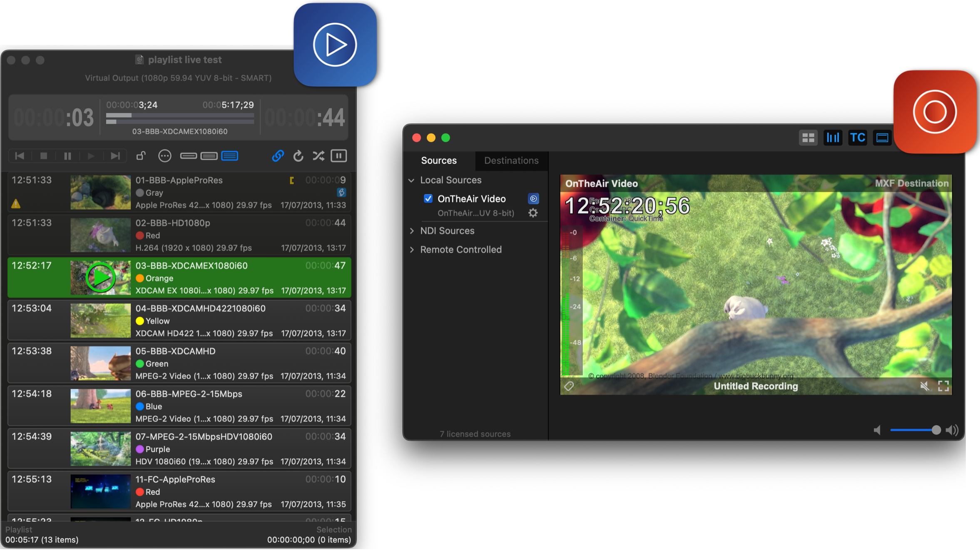Uncheck the OnTheAir Video source checkbox
The width and height of the screenshot is (980, 550).
pyautogui.click(x=428, y=198)
